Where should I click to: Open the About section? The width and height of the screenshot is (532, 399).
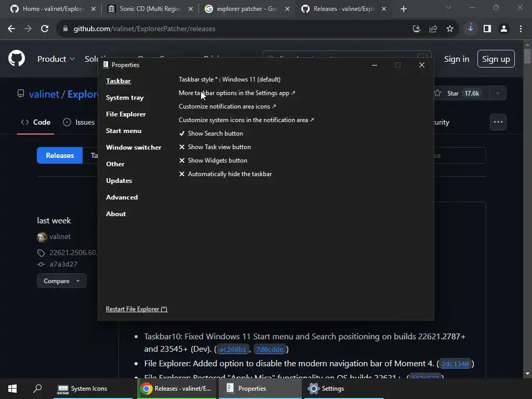click(x=116, y=214)
